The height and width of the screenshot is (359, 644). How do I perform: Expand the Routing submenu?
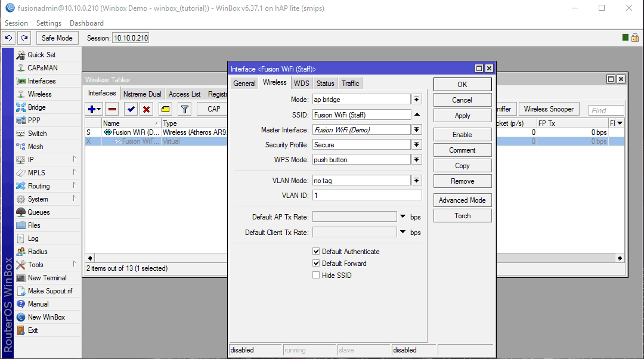pos(75,185)
